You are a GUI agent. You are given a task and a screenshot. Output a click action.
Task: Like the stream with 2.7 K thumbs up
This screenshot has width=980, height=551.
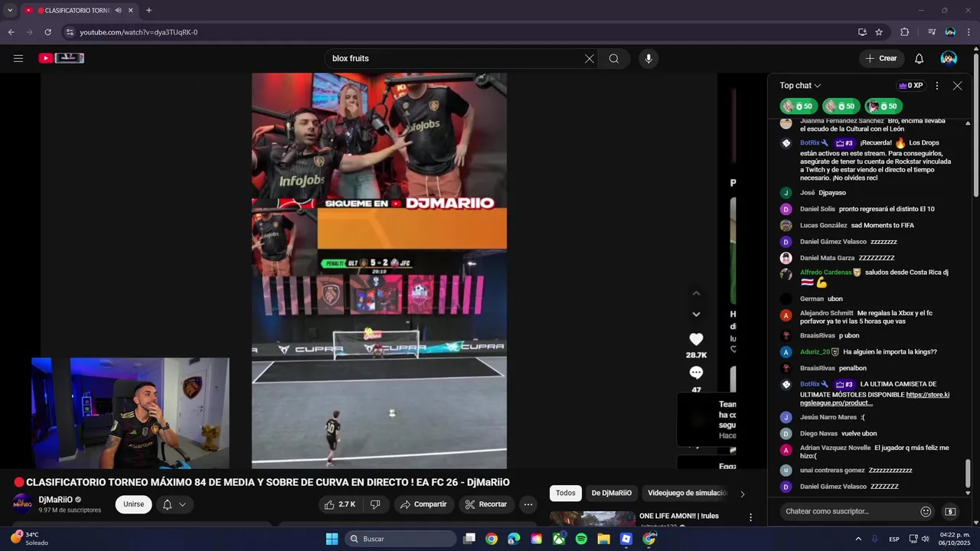point(340,504)
